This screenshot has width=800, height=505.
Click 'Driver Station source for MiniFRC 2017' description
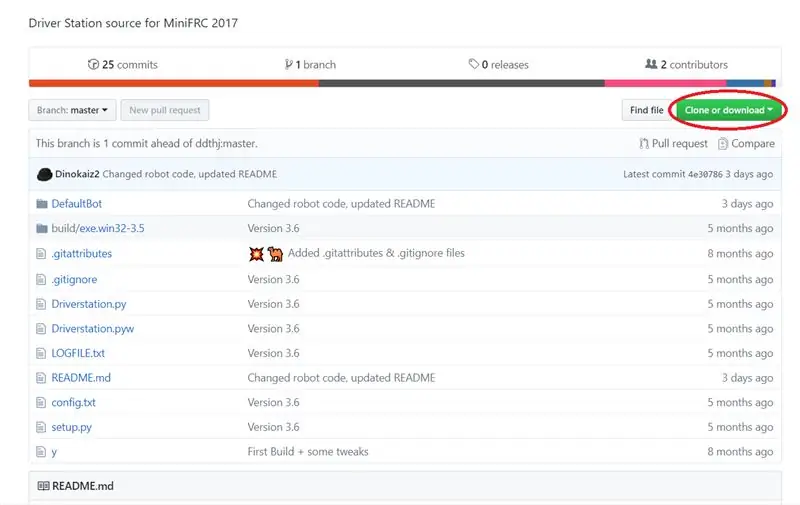coord(133,23)
